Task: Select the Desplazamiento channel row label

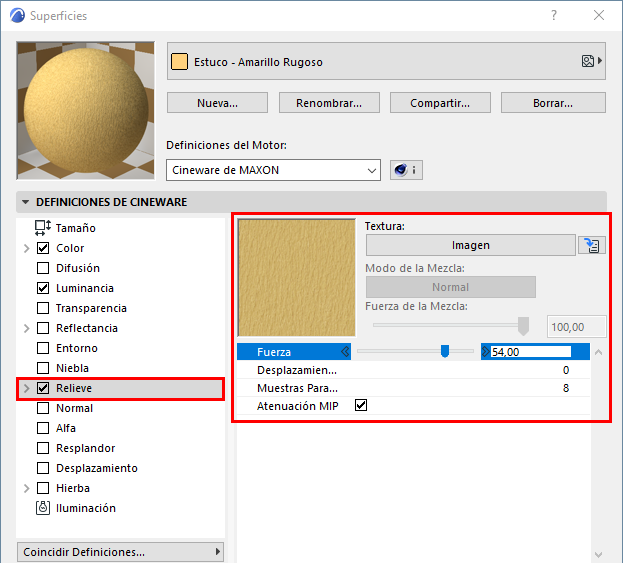Action: (x=97, y=468)
